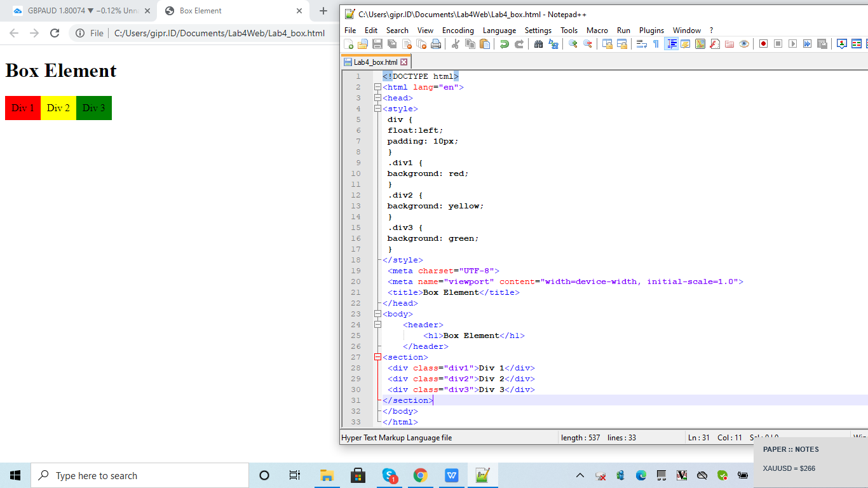Start macro recording with the red record icon
The image size is (868, 488).
click(x=763, y=43)
